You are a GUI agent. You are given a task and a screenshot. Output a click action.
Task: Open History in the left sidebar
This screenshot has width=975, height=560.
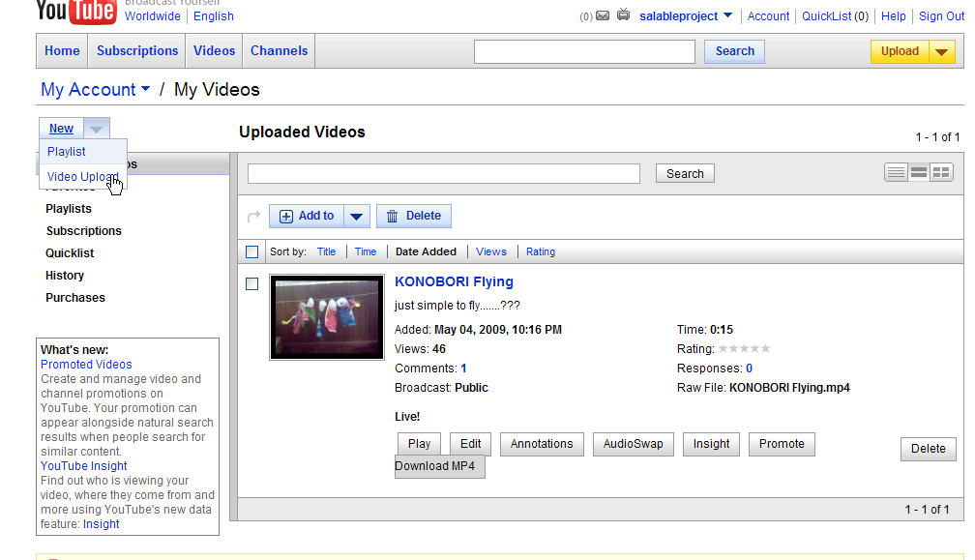(x=65, y=276)
